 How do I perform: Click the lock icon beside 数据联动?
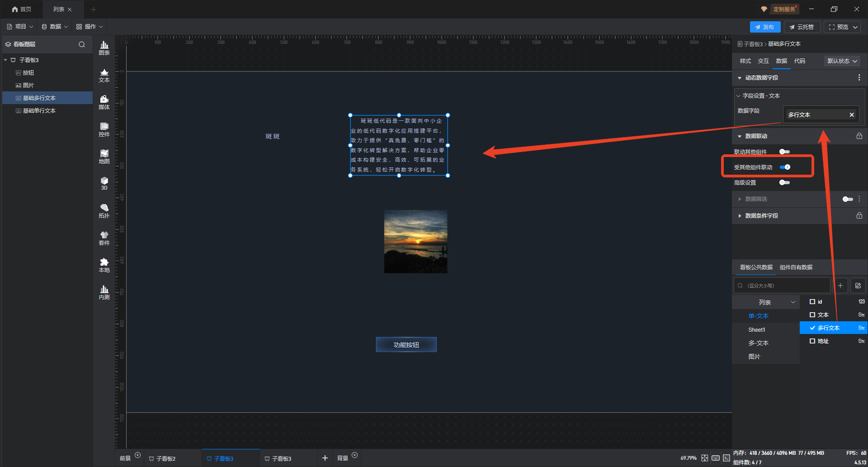tap(859, 136)
